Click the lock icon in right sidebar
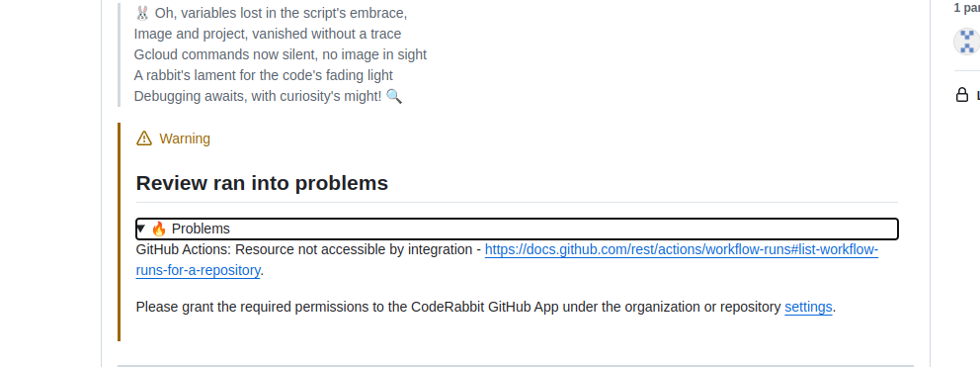This screenshot has height=367, width=980. pos(962,95)
